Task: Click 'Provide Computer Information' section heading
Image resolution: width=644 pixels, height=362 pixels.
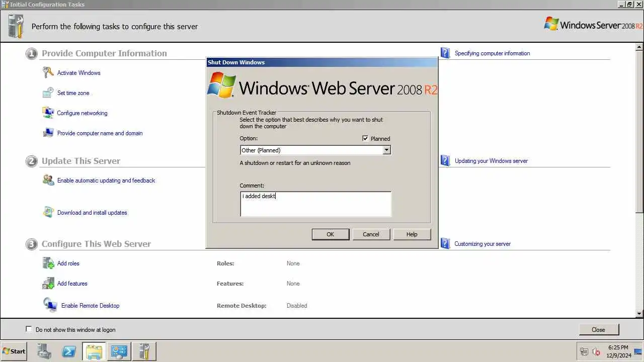Action: pos(104,53)
